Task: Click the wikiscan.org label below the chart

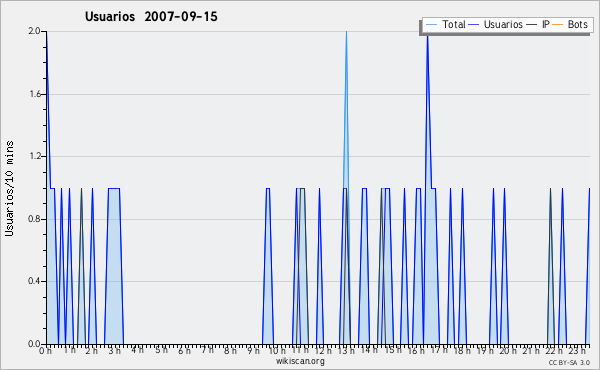Action: pyautogui.click(x=300, y=361)
